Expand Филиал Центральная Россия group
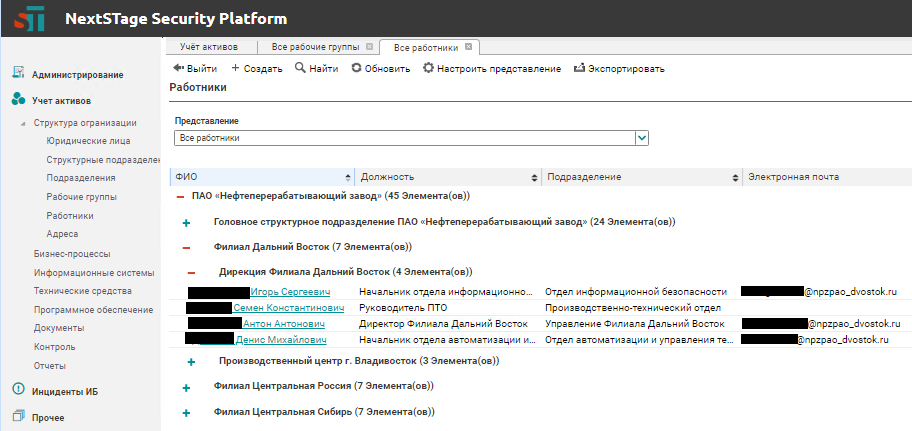 (x=186, y=386)
